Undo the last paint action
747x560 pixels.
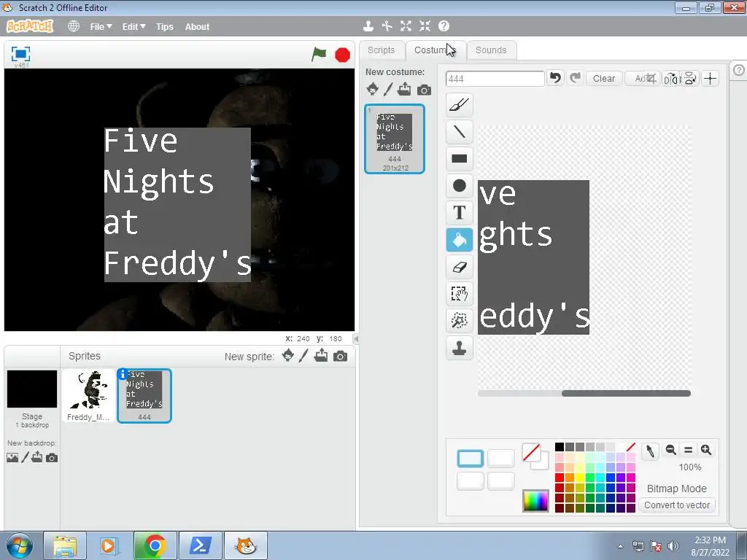pos(555,77)
